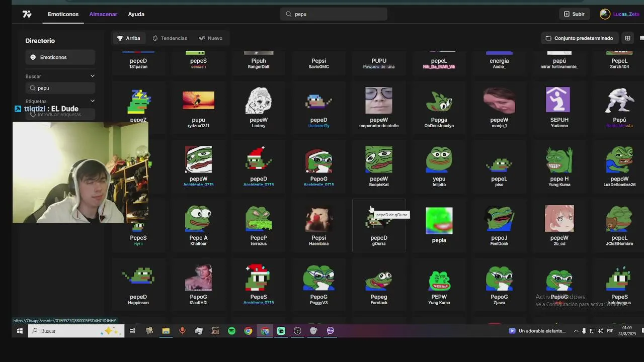This screenshot has height=362, width=644.
Task: Open File Explorer from the taskbar
Action: pos(166,331)
